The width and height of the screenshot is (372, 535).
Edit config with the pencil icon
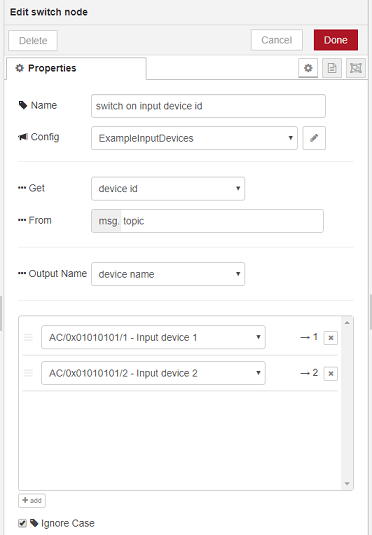(314, 138)
